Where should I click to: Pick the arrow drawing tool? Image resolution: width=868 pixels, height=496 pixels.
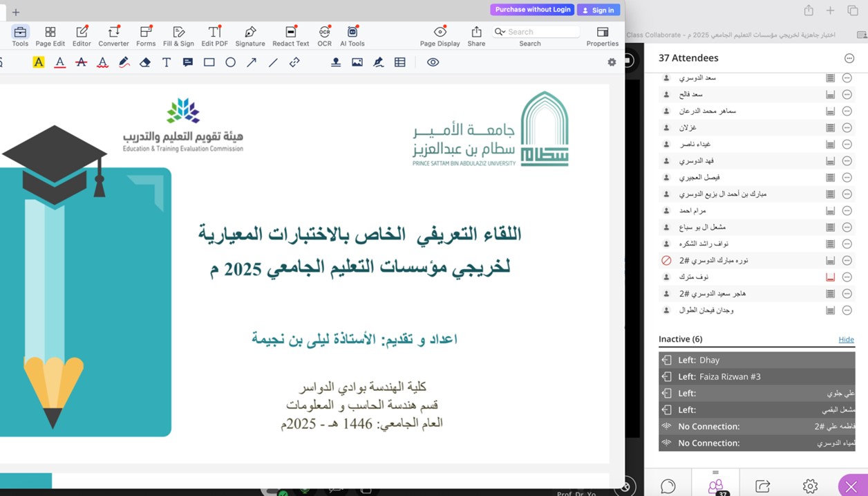click(252, 62)
